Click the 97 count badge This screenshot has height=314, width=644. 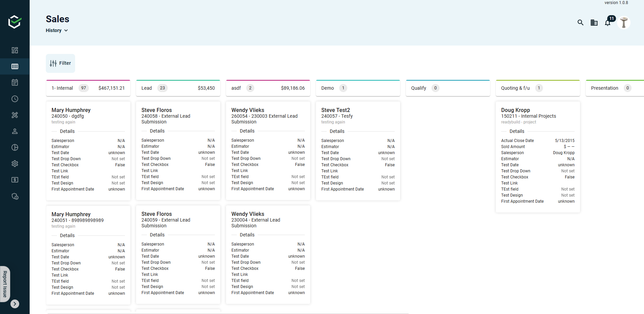[x=84, y=88]
